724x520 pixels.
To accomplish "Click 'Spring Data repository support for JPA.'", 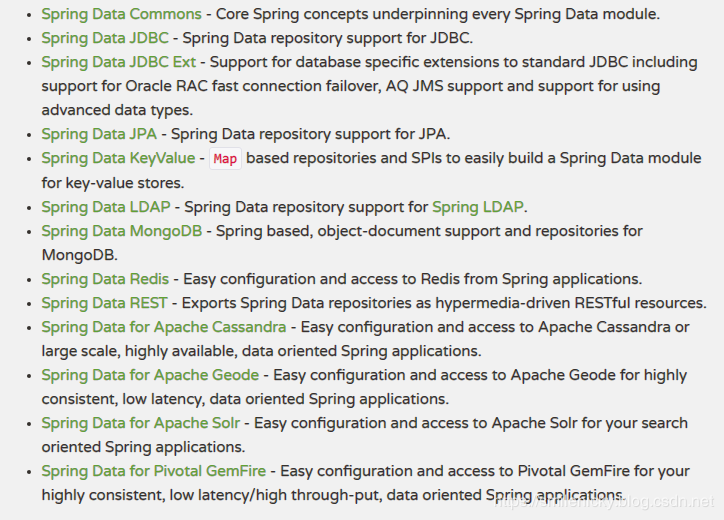I will pyautogui.click(x=310, y=134).
